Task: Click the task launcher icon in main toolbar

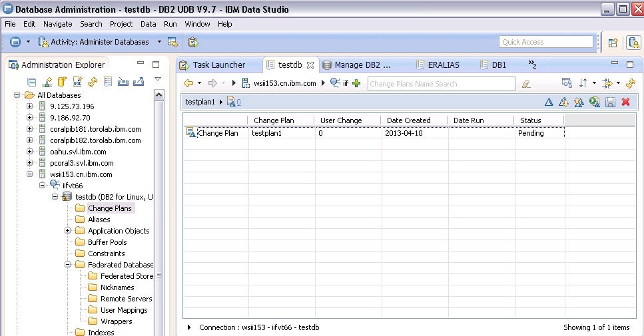Action: pyautogui.click(x=193, y=42)
